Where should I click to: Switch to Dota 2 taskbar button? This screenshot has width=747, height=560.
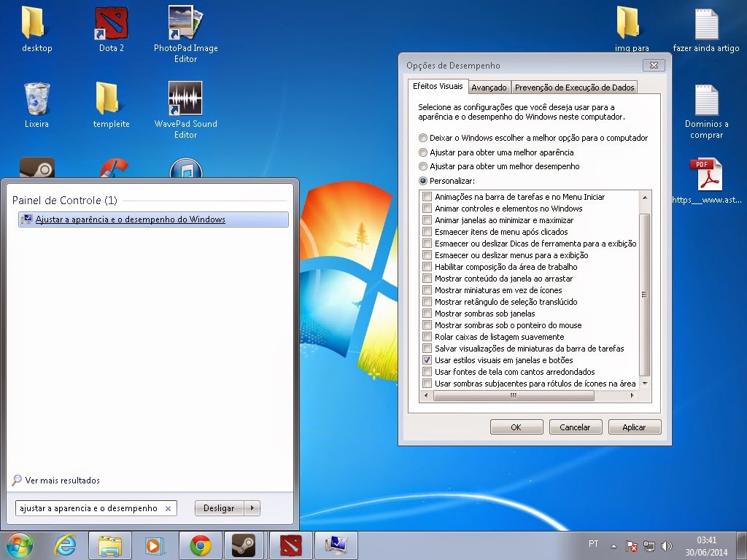290,545
